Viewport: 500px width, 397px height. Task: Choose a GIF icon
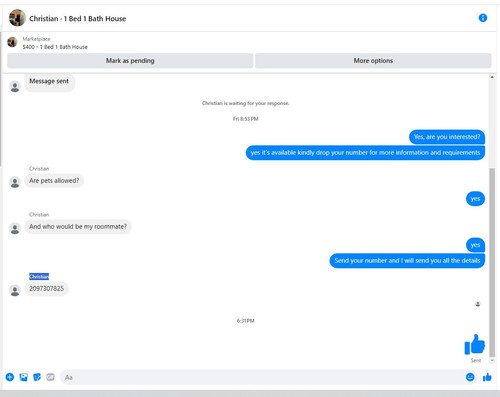(50, 377)
